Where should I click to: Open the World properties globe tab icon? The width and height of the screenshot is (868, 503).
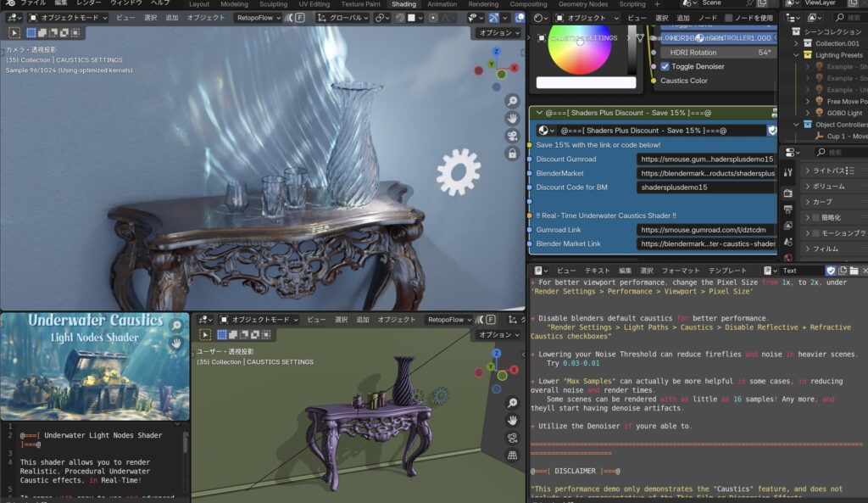[788, 257]
